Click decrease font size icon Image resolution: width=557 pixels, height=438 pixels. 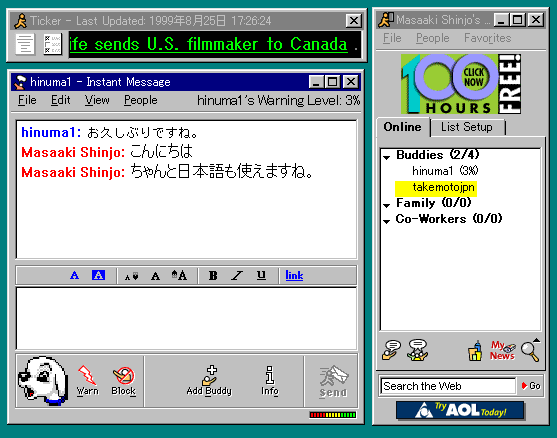tap(131, 276)
